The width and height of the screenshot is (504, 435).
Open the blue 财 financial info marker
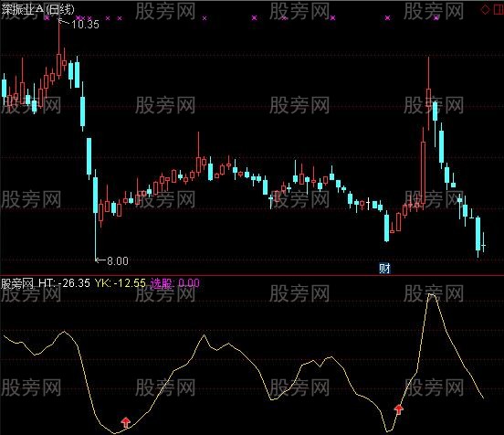384,268
